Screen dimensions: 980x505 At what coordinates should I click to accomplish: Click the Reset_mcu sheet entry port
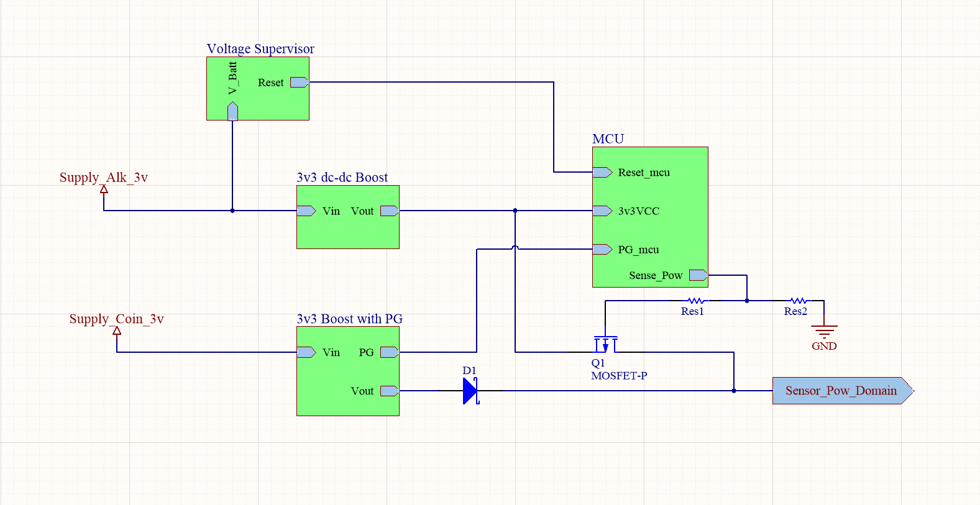[602, 172]
